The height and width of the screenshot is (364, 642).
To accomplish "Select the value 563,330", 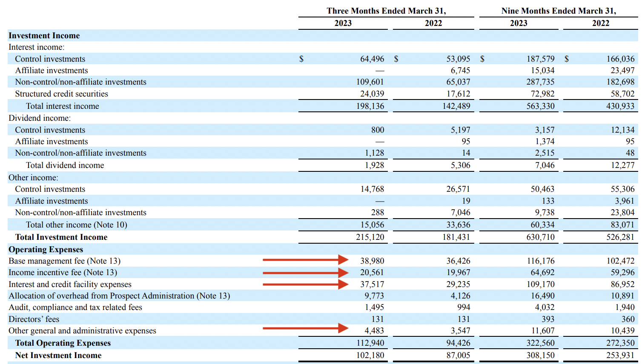I will tap(541, 106).
